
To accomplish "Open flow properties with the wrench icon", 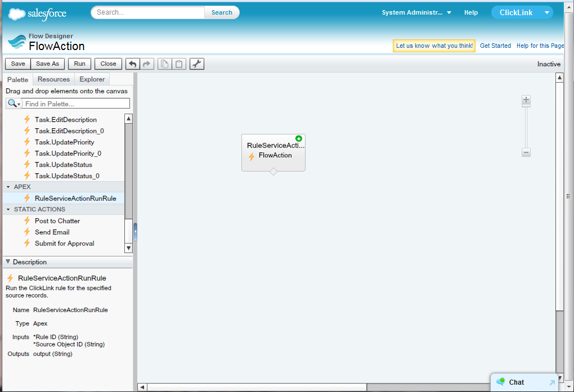I will point(196,64).
